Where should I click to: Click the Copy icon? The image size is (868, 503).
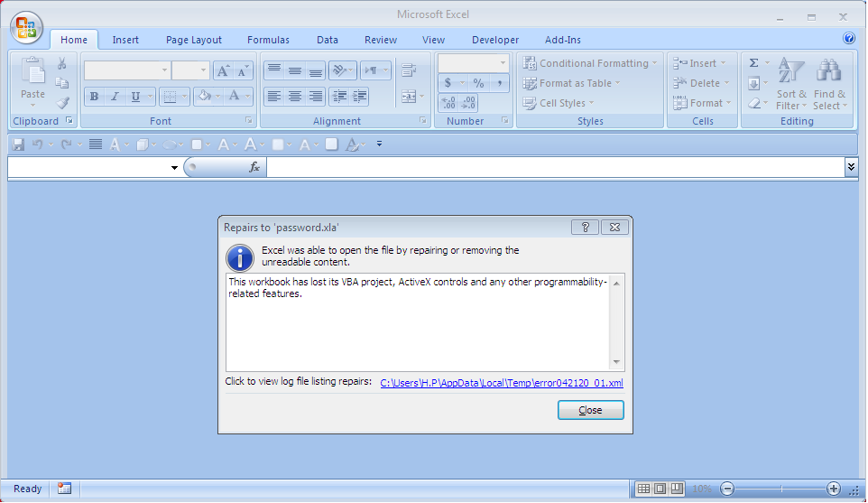click(x=62, y=83)
